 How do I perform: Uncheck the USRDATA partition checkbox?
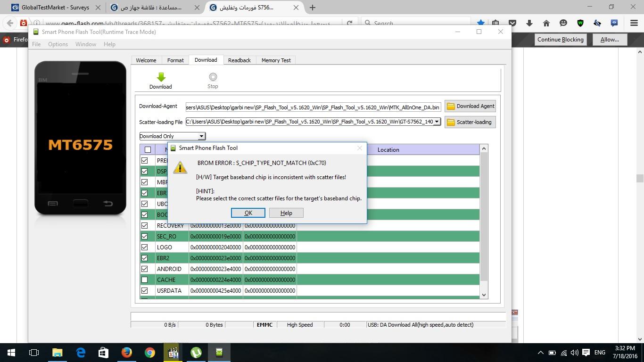(145, 291)
